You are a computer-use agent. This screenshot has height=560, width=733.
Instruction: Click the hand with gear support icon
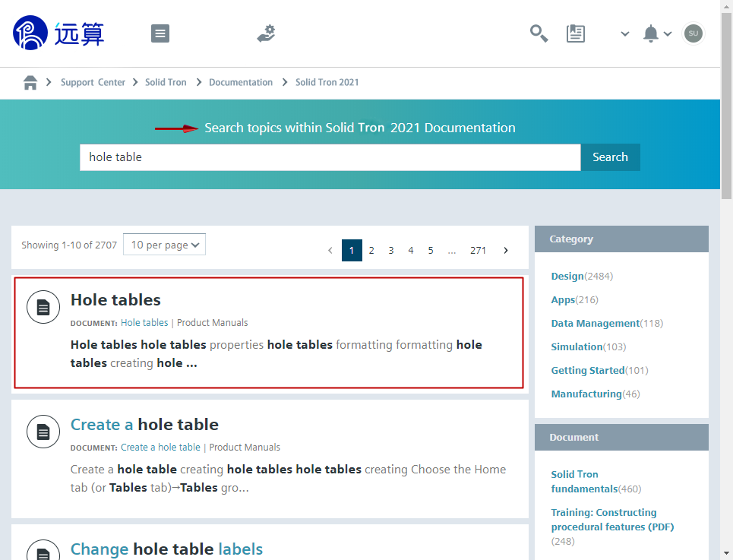tap(266, 33)
